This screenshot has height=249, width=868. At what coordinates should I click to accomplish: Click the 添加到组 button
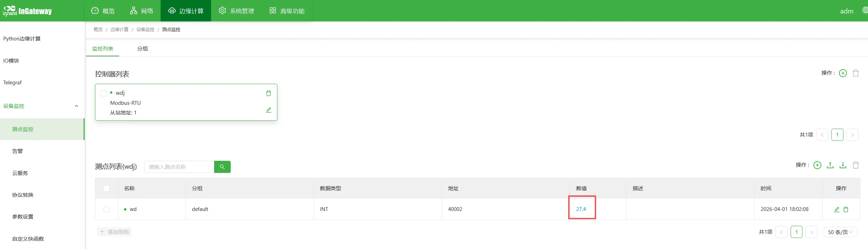(114, 232)
